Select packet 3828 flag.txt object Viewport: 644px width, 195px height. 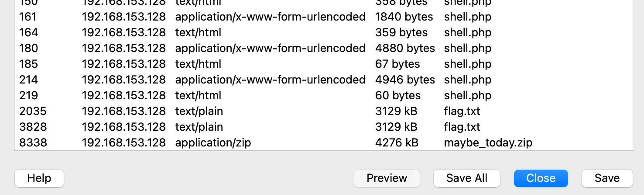[462, 127]
